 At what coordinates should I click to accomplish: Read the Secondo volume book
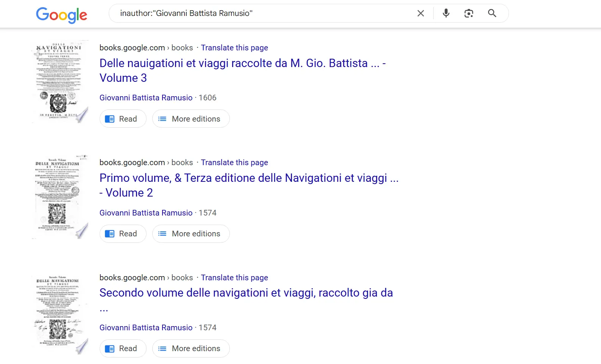(x=123, y=348)
